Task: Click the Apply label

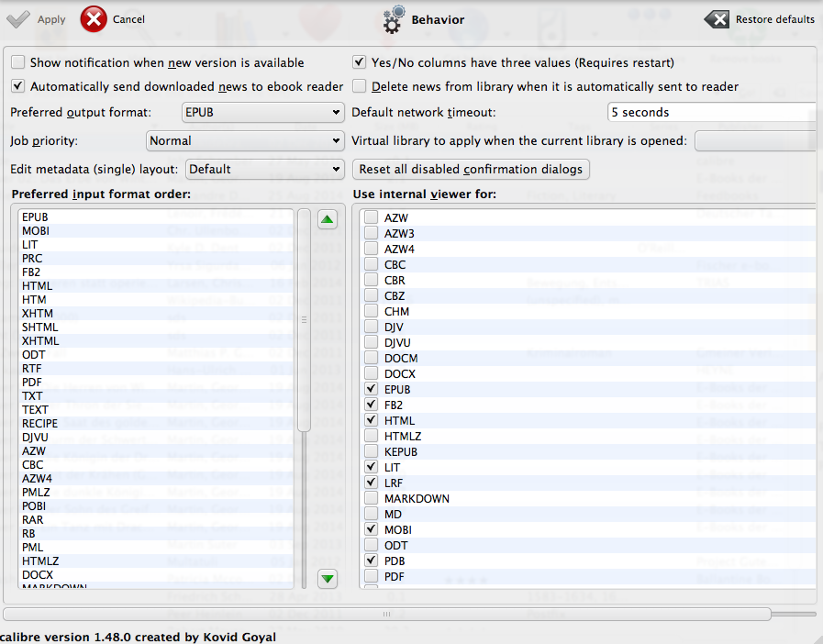Action: coord(51,19)
